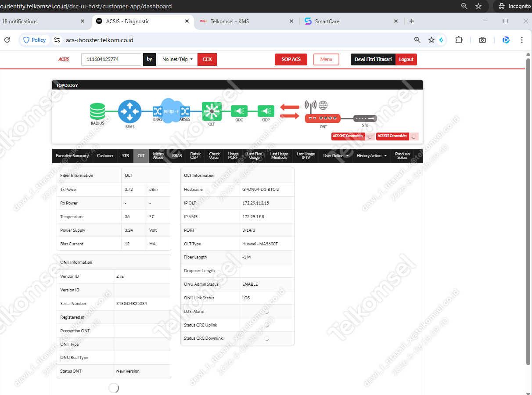Click the red ONT modem icon
The height and width of the screenshot is (395, 532).
(x=323, y=118)
